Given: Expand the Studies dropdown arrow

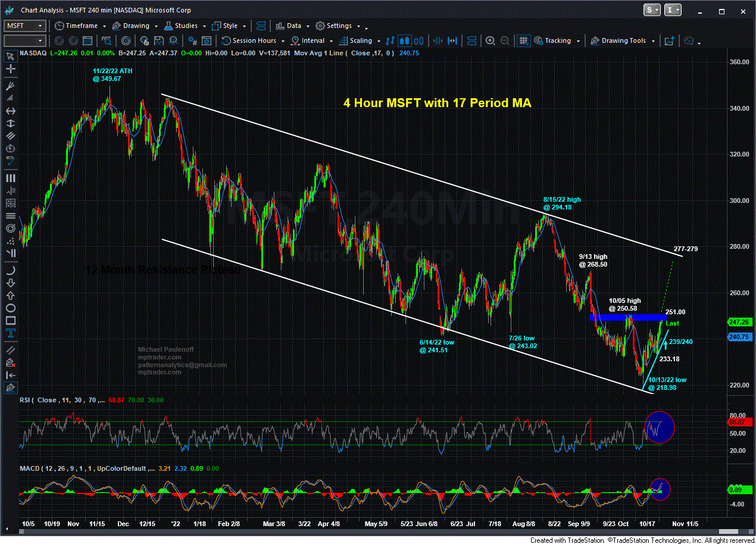Looking at the screenshot, I should point(204,26).
